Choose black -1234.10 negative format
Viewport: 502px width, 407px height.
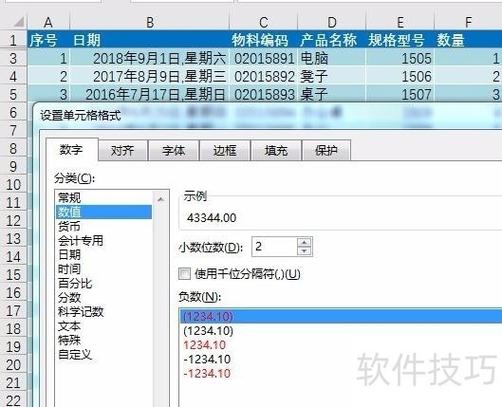click(x=341, y=359)
